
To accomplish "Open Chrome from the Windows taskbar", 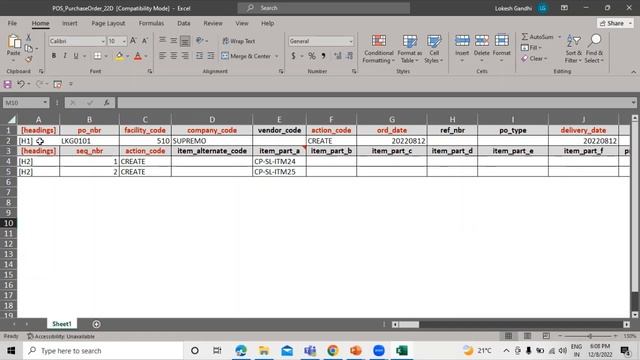I will click(333, 351).
